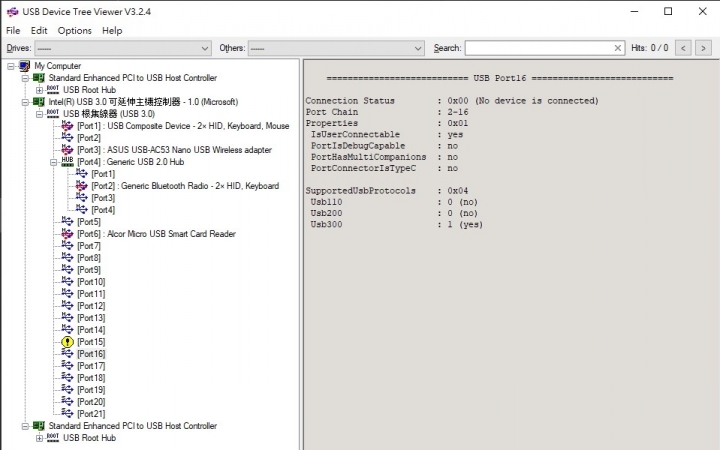Viewport: 720px width, 450px height.
Task: Select Generic Bluetooth Radio entry
Action: (x=185, y=186)
